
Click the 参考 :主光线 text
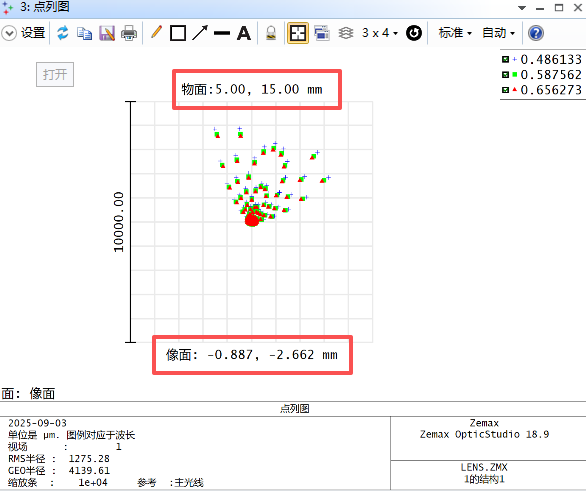tap(170, 482)
